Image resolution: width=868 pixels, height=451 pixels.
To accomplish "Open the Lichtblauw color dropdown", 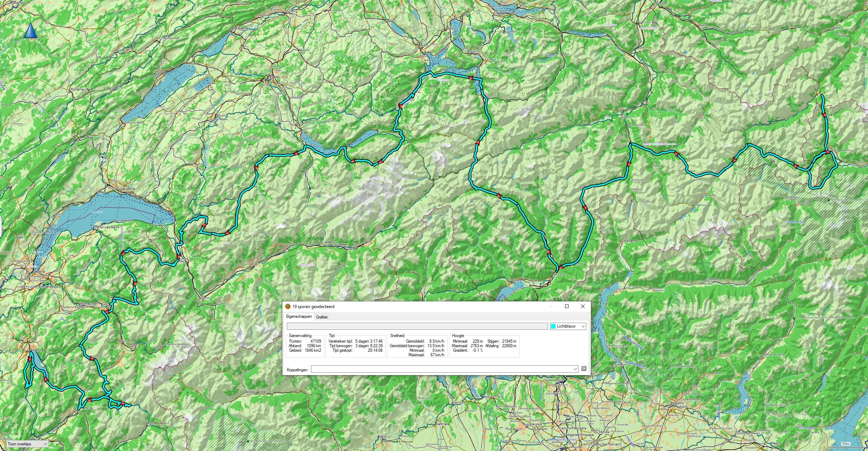I will pyautogui.click(x=583, y=326).
